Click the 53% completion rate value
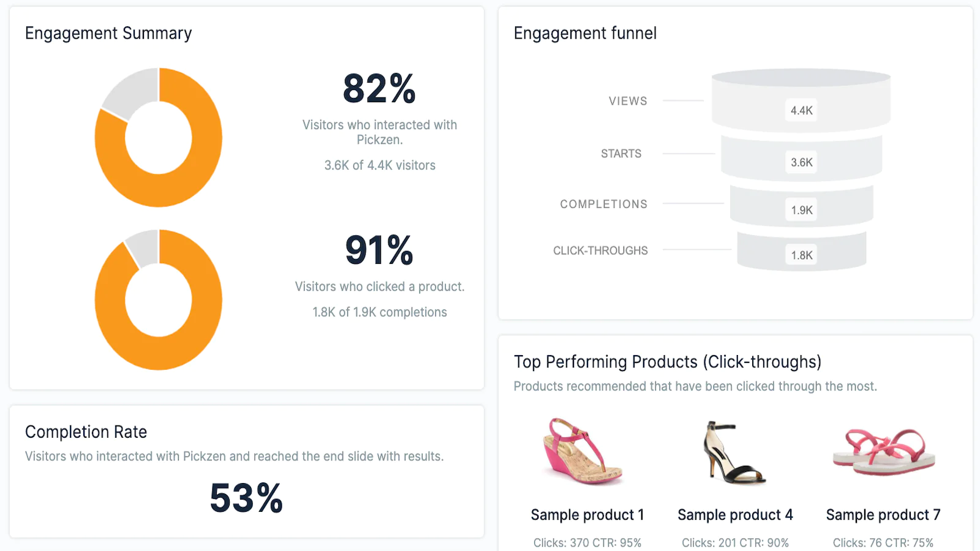Image resolution: width=980 pixels, height=551 pixels. [x=246, y=498]
